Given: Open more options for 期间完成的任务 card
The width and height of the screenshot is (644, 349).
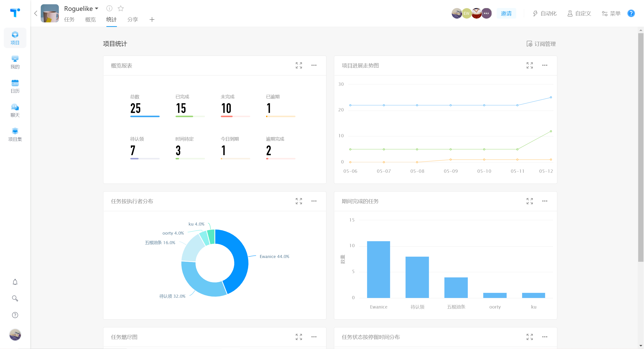Looking at the screenshot, I should [x=545, y=201].
